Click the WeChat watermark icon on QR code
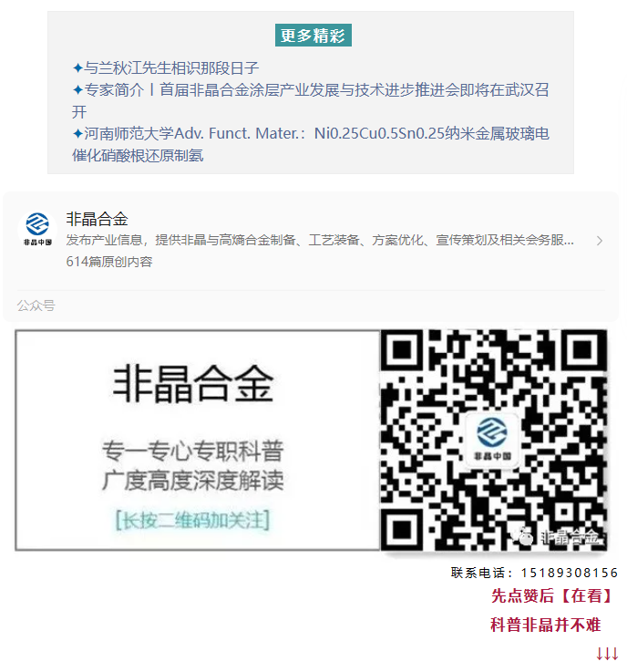 (x=523, y=536)
